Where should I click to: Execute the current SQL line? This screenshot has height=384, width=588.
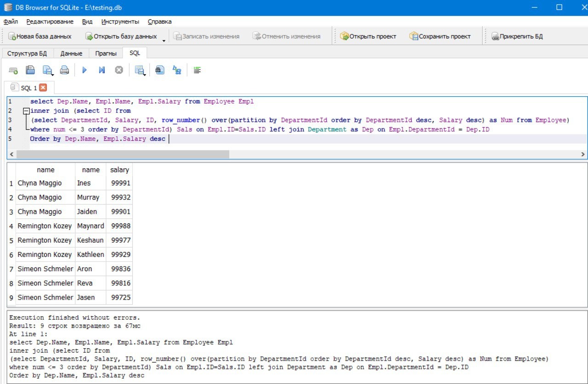pos(102,70)
